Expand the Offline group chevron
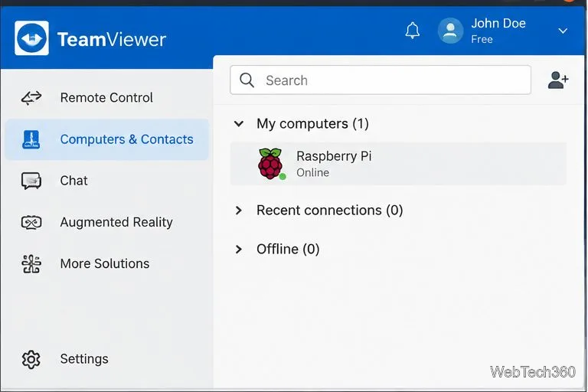The image size is (588, 392). [x=239, y=249]
